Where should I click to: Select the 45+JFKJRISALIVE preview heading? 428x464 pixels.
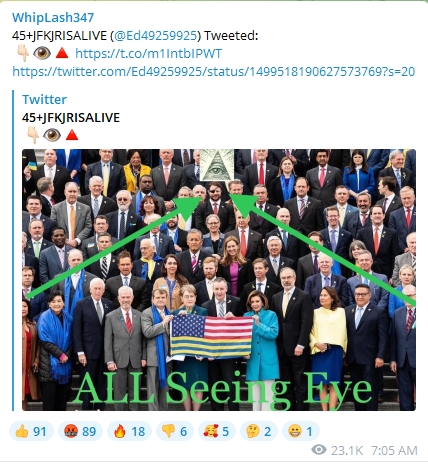pyautogui.click(x=71, y=117)
